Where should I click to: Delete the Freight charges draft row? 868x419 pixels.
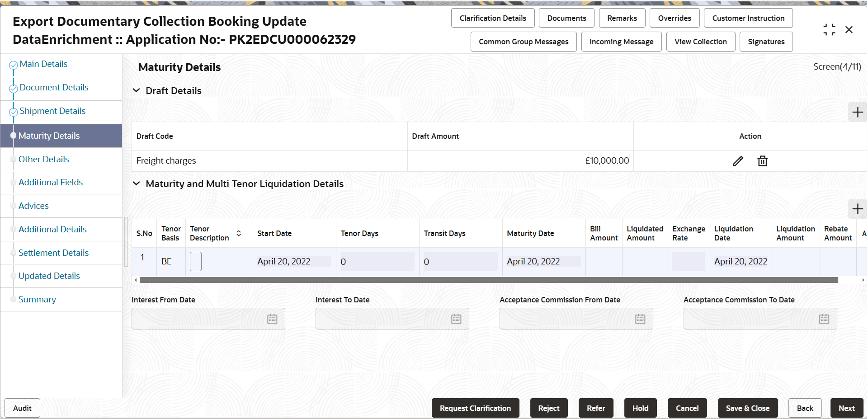[763, 161]
